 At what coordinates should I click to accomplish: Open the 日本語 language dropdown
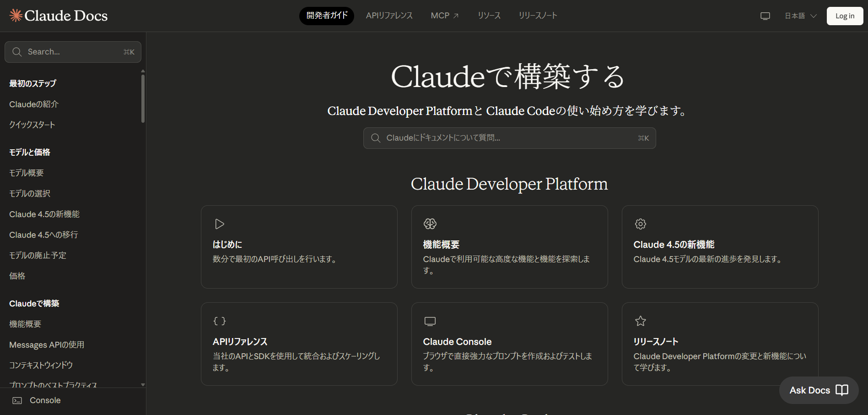(x=799, y=15)
